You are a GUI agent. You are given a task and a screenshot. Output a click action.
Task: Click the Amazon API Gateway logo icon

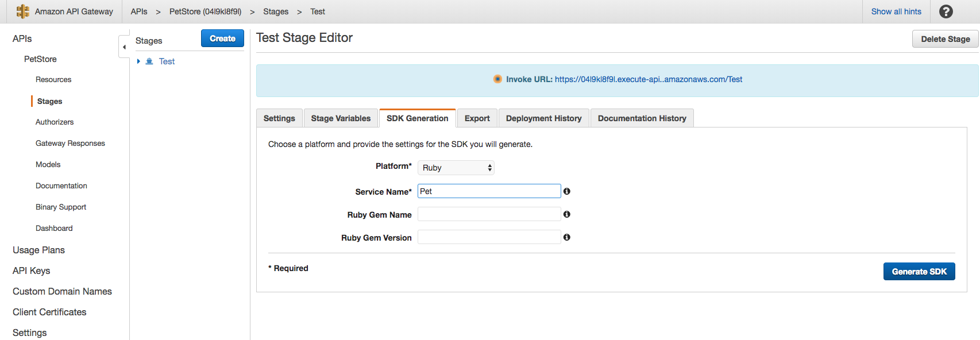pyautogui.click(x=23, y=11)
